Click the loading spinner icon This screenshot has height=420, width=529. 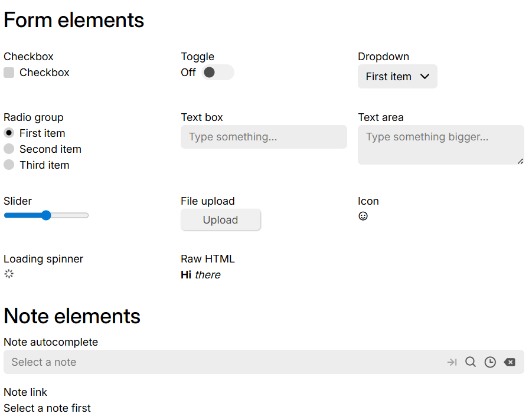tap(8, 274)
